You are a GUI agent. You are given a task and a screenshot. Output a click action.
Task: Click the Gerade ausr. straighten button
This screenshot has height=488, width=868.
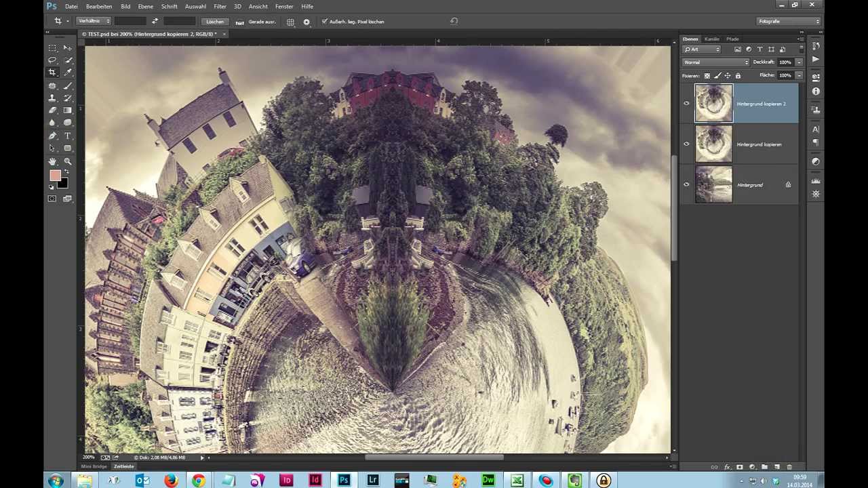256,22
